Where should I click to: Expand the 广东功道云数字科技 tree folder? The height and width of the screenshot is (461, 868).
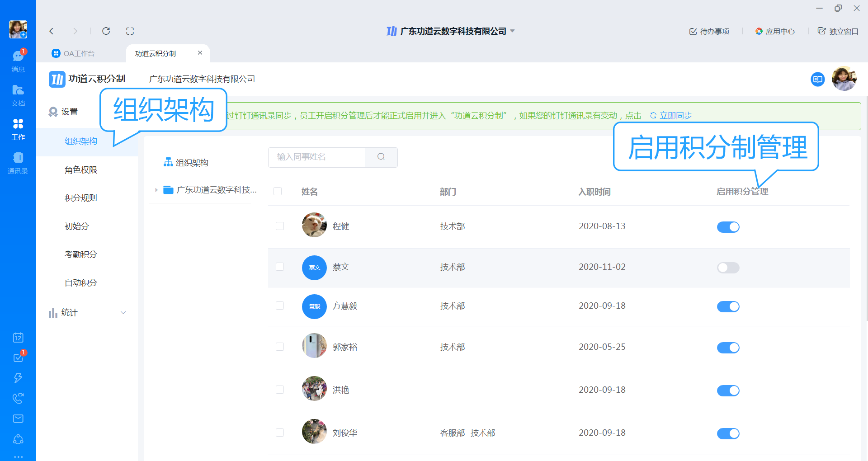click(x=156, y=190)
